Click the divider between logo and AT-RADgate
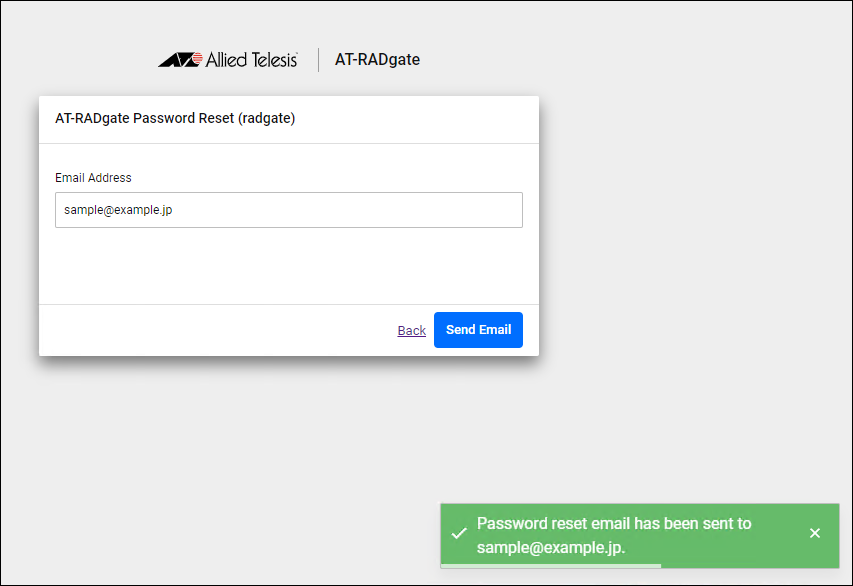853x586 pixels. [318, 60]
